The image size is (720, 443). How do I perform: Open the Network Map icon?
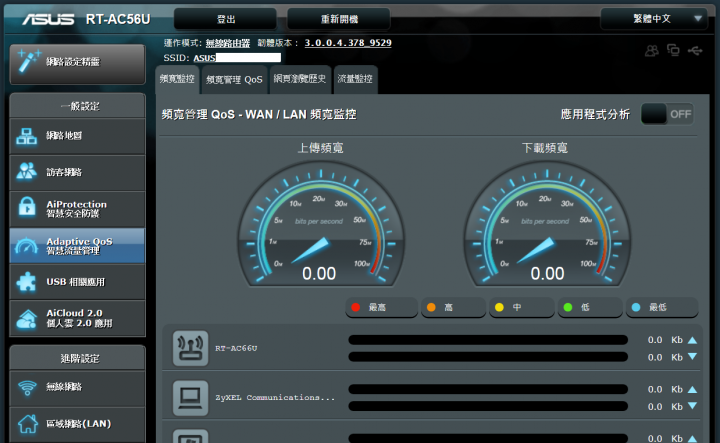click(x=27, y=136)
